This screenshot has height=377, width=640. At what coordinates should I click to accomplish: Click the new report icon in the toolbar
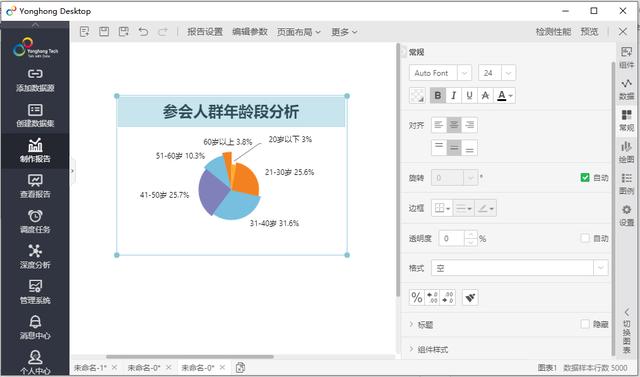click(x=84, y=32)
